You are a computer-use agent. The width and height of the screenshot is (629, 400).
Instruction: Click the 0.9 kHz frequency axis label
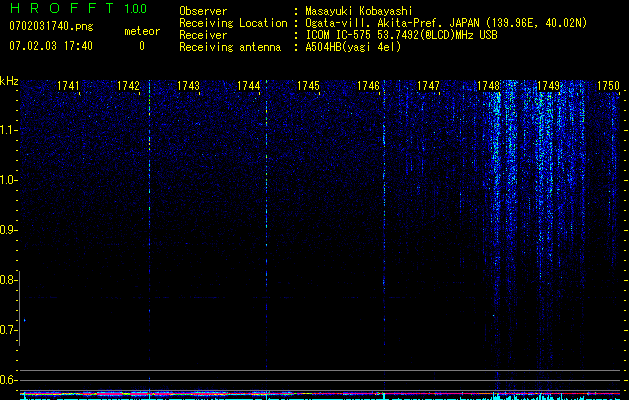[x=8, y=230]
